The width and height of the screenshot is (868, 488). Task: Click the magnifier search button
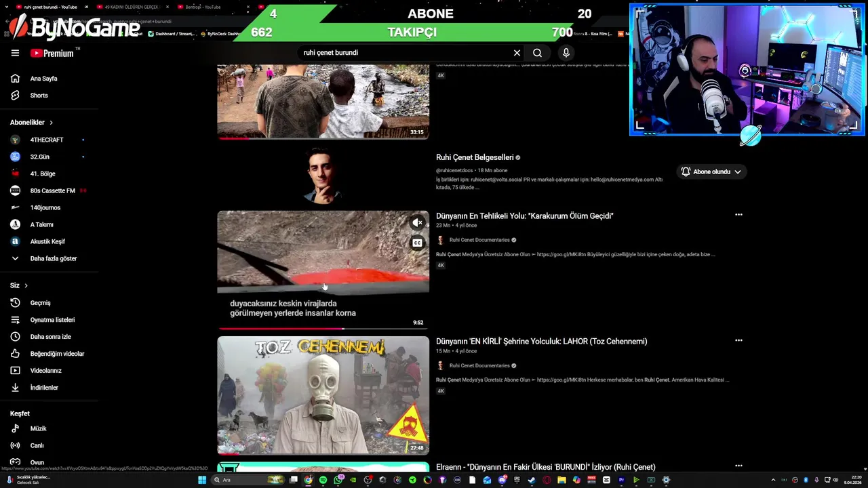537,53
